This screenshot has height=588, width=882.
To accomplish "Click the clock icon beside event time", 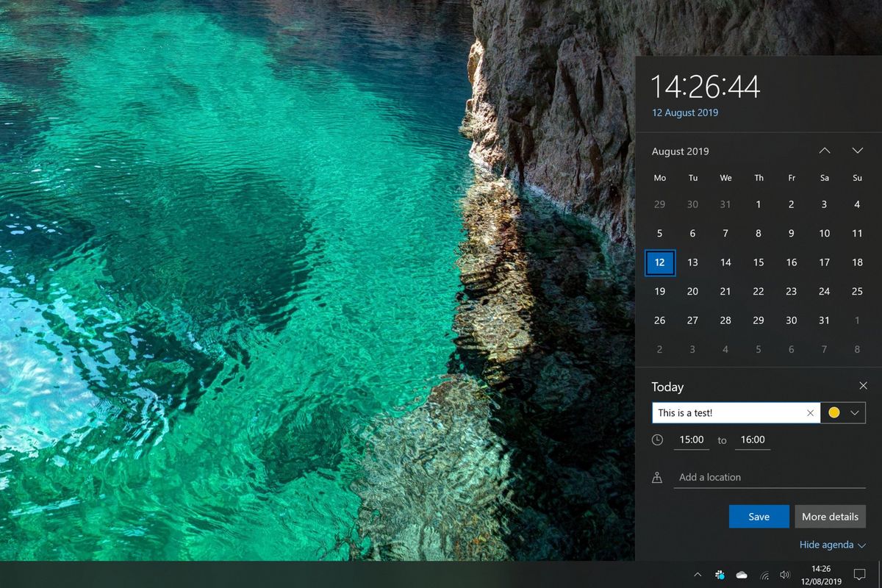I will 658,440.
